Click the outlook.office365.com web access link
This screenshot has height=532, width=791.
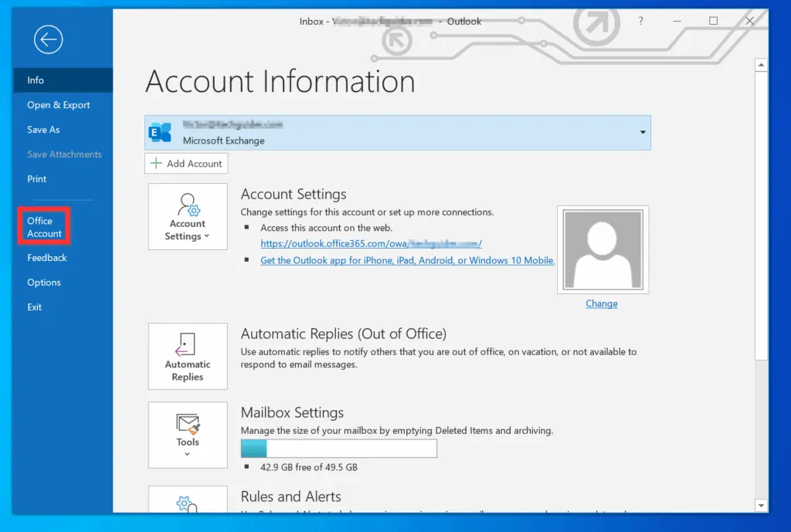coord(372,242)
